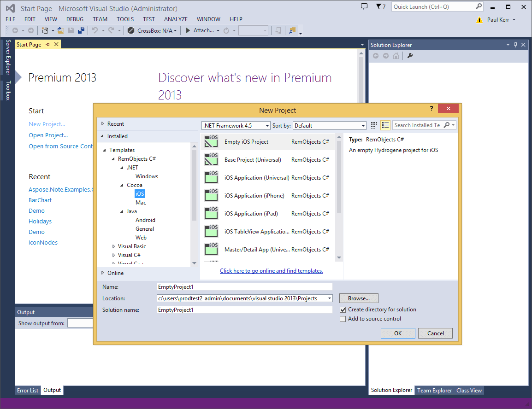Select the Mac tree item under Cocoa
Screen dimensions: 532x409
coord(141,203)
